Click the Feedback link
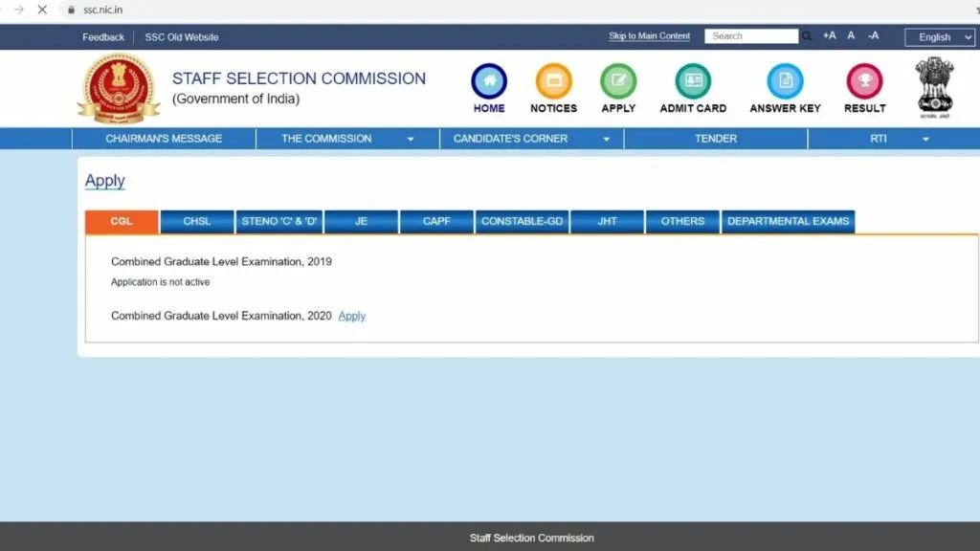Viewport: 980px width, 551px height. (x=103, y=37)
